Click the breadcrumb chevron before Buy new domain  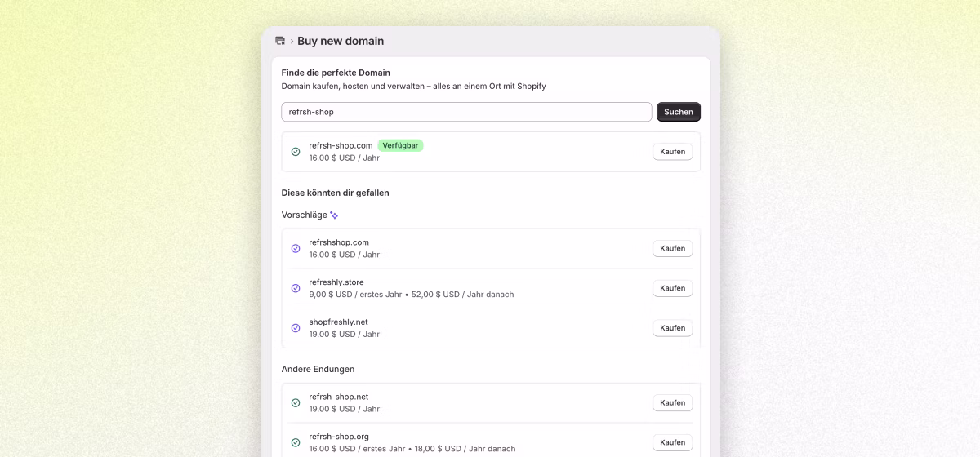tap(292, 42)
